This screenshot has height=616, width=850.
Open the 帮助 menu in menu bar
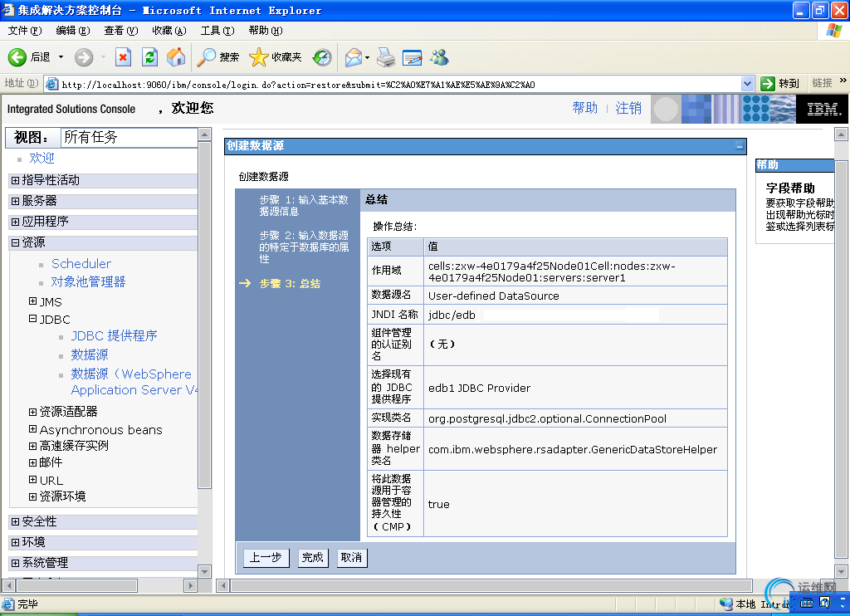coord(266,31)
